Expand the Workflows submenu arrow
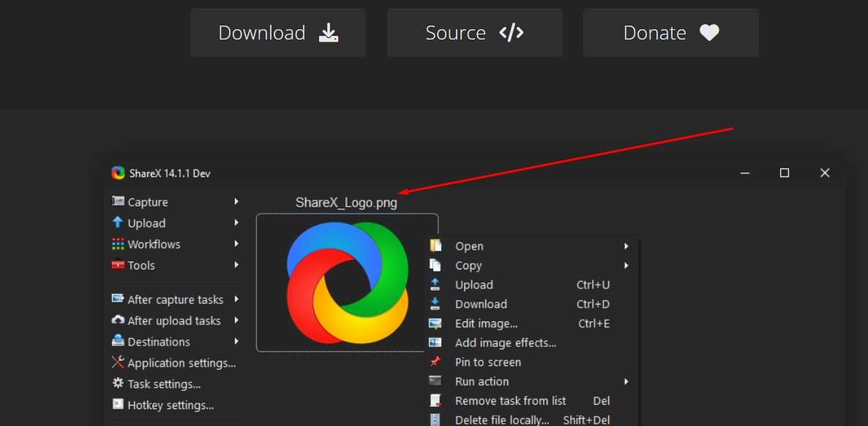 click(236, 244)
